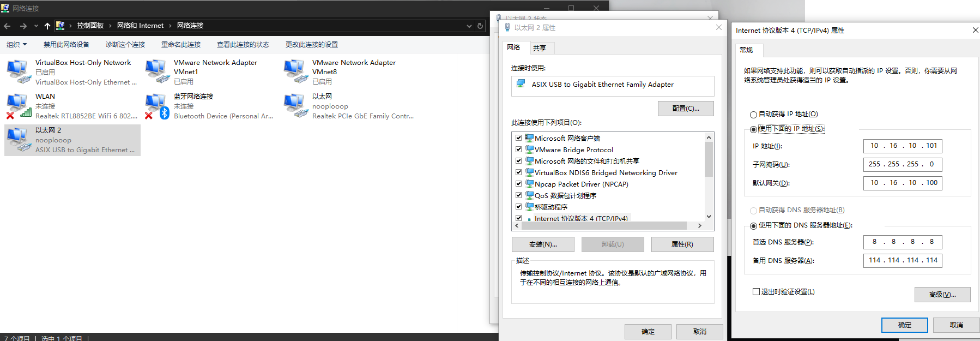Image resolution: width=980 pixels, height=341 pixels.
Task: Select the 以太网 2 ASIX adapter icon
Action: 19,140
